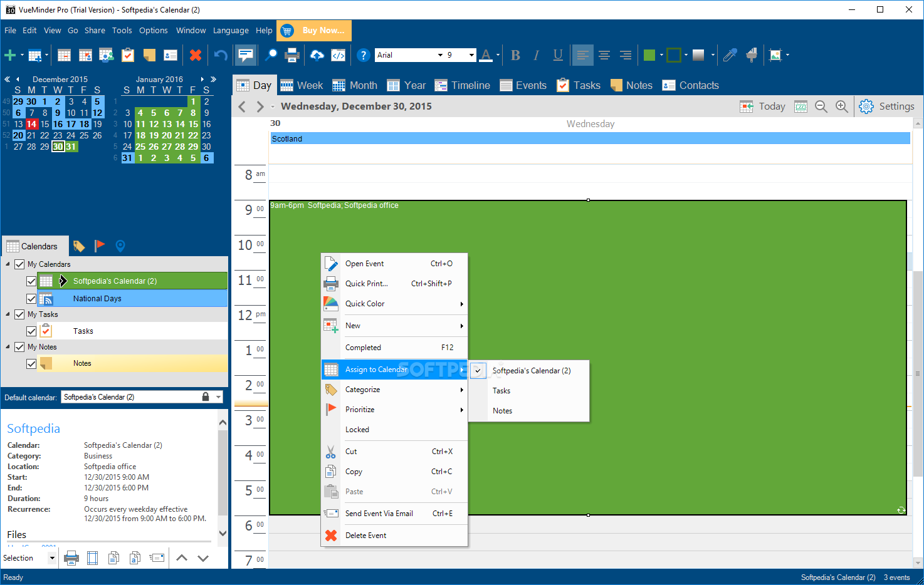Open the Selection dropdown in details pane
The image size is (924, 585).
[52, 558]
